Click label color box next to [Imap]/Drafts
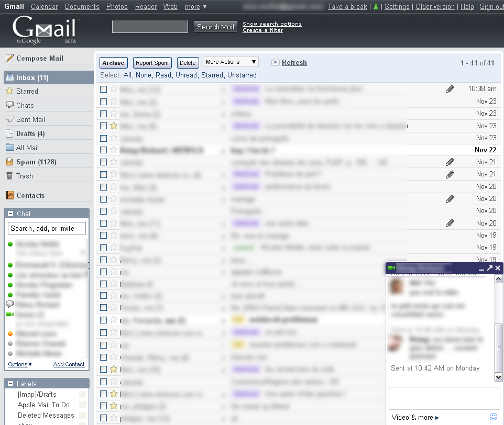 pos(83,394)
